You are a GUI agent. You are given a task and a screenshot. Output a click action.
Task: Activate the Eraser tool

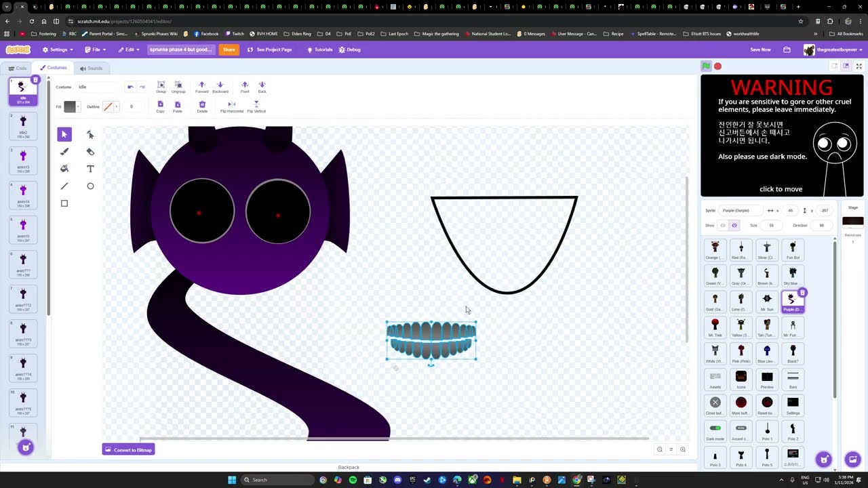coord(90,152)
